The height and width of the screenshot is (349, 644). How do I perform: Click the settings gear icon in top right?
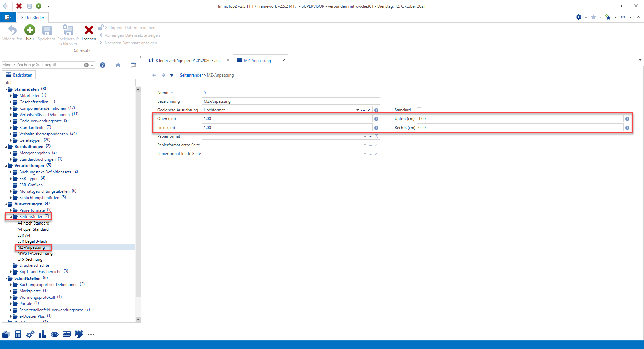point(579,17)
